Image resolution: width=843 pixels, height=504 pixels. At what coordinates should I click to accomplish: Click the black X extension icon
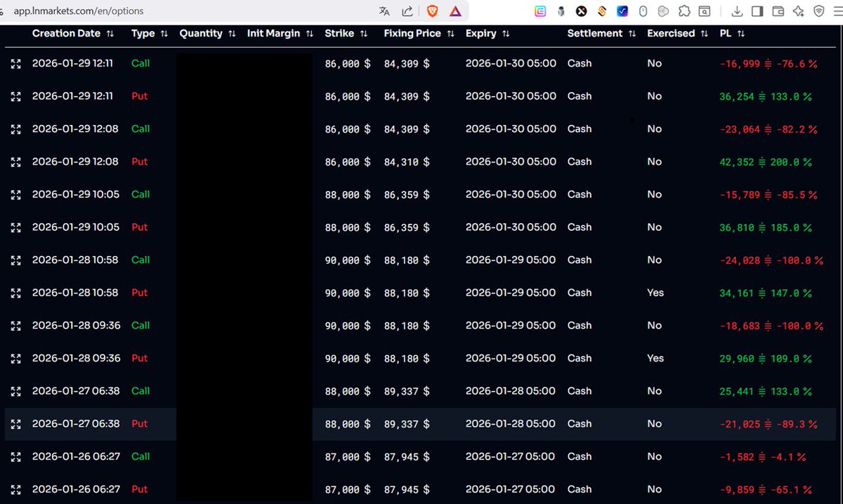[581, 11]
